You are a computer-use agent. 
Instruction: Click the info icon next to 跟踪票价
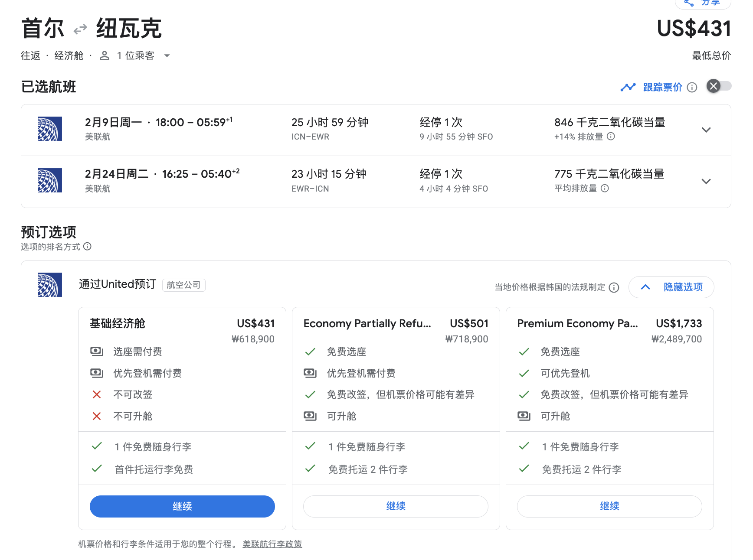click(x=692, y=88)
